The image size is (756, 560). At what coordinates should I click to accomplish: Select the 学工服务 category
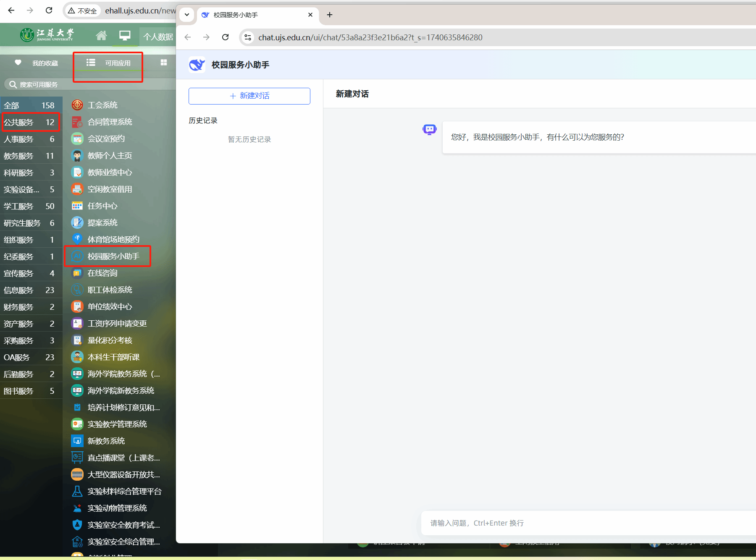point(29,206)
